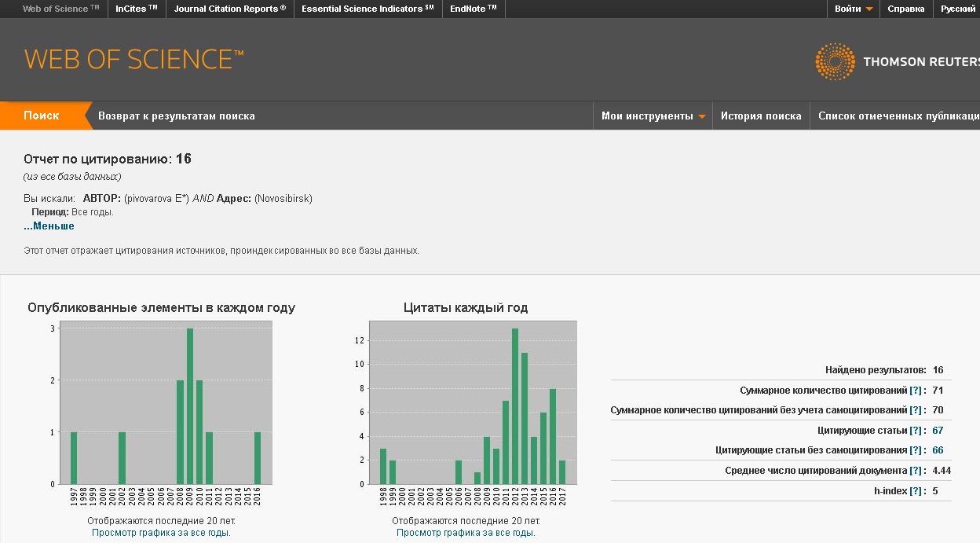View all-years graph for published items
Image resolution: width=980 pixels, height=543 pixels.
pos(161,533)
